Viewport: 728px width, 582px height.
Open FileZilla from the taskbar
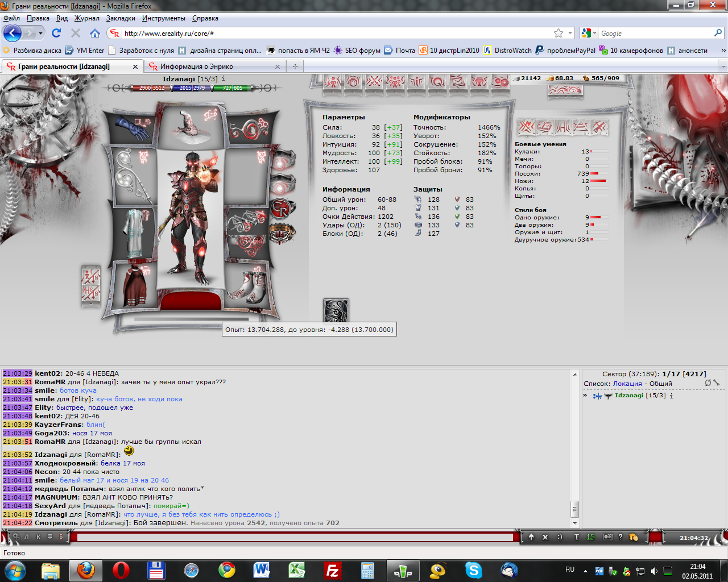(332, 570)
